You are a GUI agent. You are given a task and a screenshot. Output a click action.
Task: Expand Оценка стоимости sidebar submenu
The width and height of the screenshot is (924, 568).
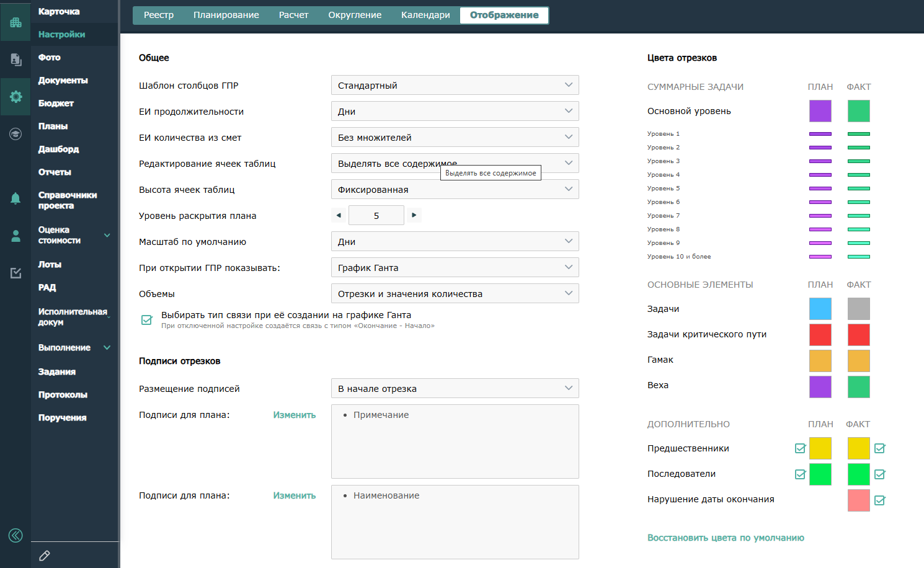(107, 236)
